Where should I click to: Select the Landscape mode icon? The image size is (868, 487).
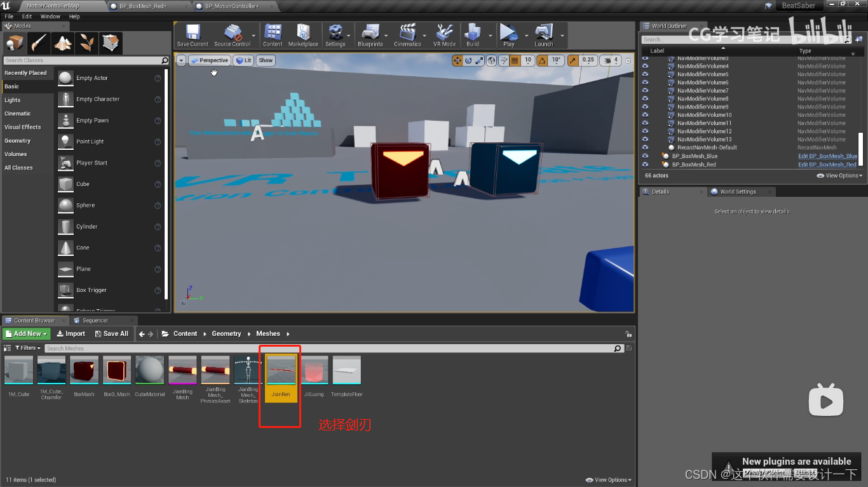pos(62,43)
